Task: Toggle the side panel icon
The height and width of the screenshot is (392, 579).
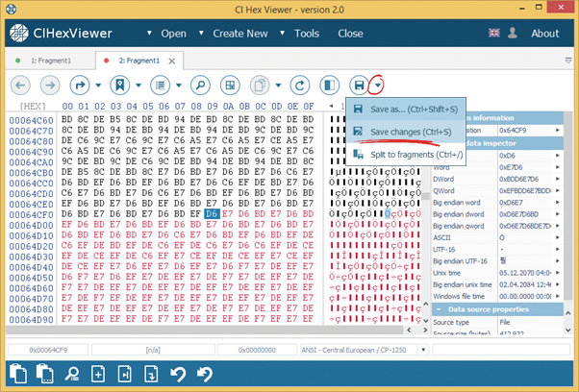Action: click(x=329, y=86)
